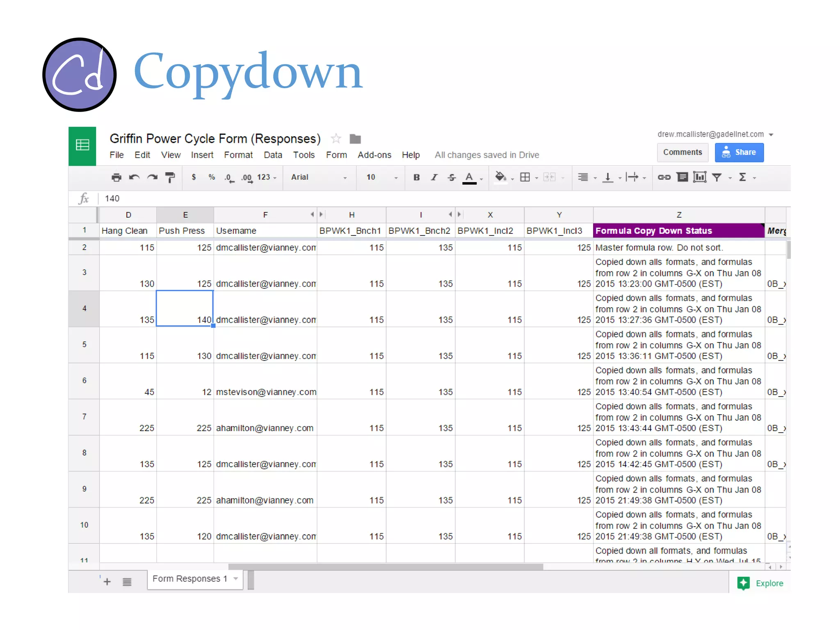Select cell with mstevison@vianney.com
Viewport: 840px width, 630px height.
(x=265, y=381)
